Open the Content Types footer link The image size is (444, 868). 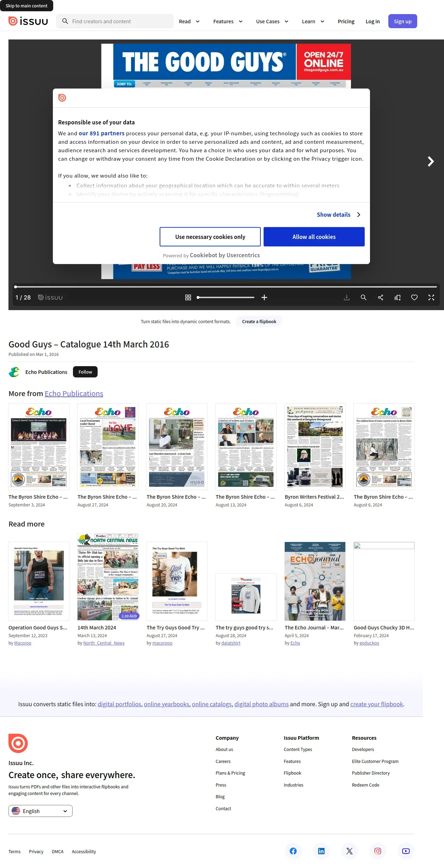298,749
